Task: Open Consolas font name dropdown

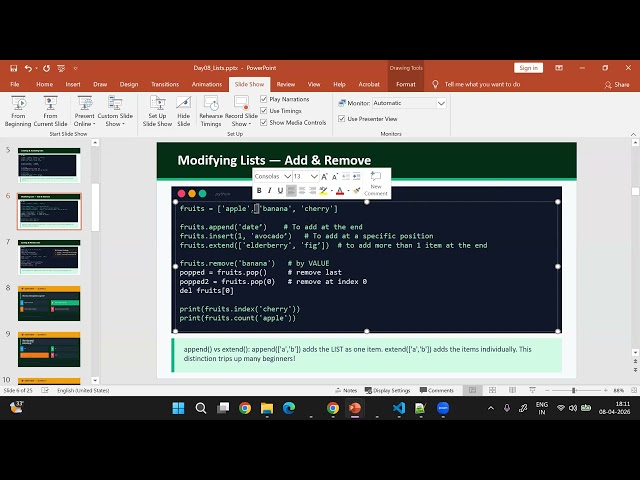Action: click(x=287, y=176)
